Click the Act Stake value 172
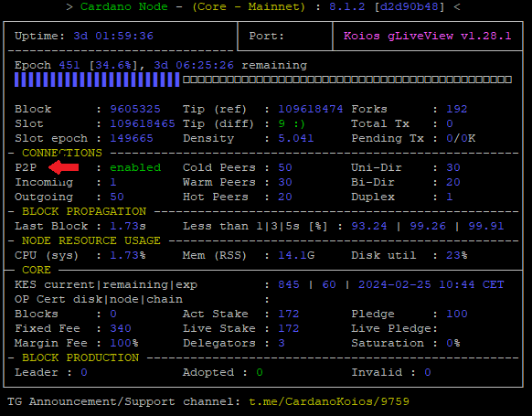The image size is (532, 416). (x=289, y=314)
